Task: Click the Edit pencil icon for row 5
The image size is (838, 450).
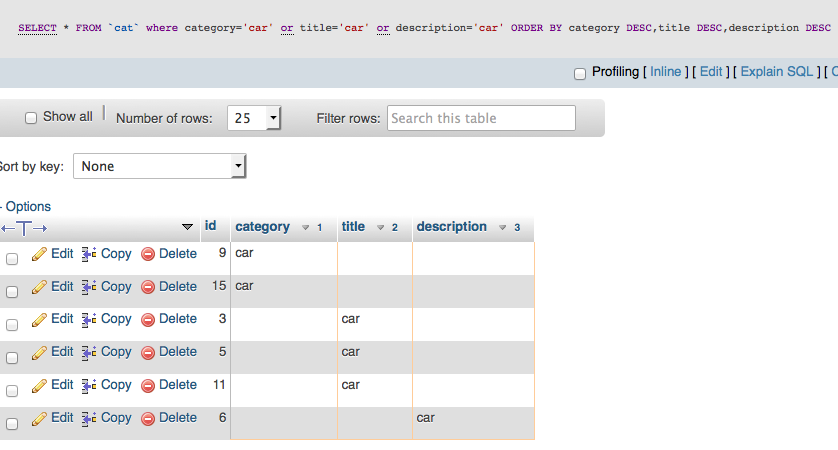Action: tap(39, 353)
